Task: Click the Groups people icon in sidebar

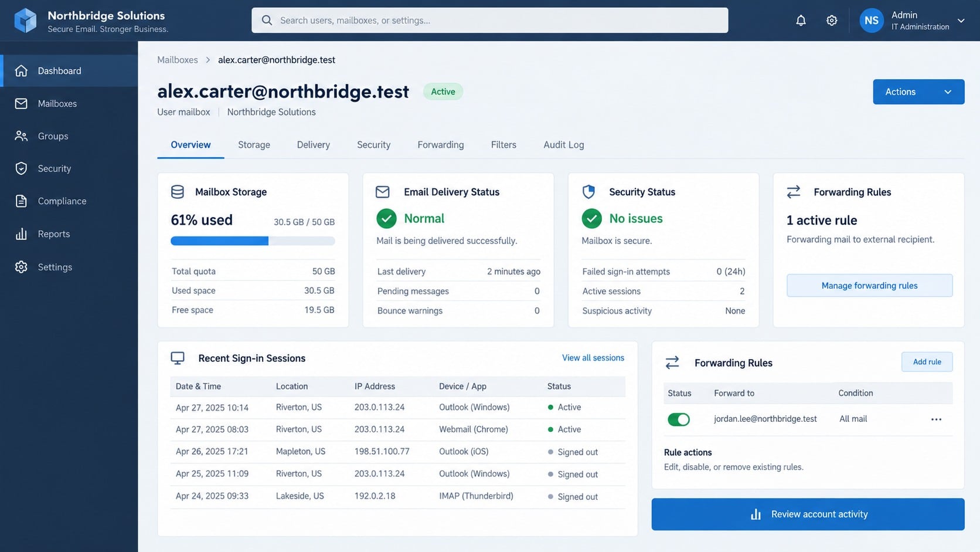Action: point(21,136)
